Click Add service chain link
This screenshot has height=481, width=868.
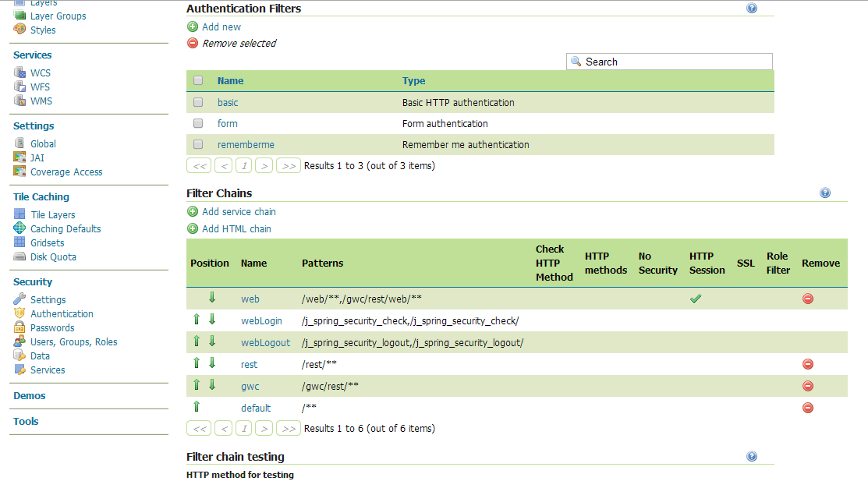239,211
